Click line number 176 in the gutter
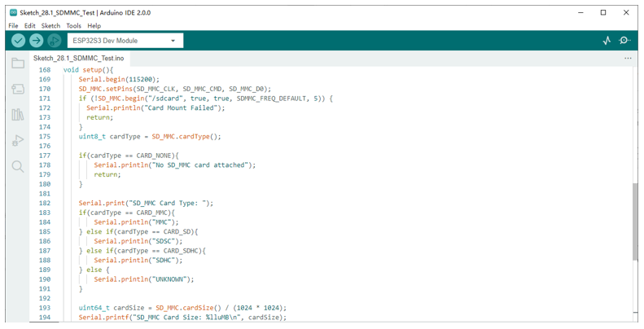This screenshot has width=644, height=329. 45,146
